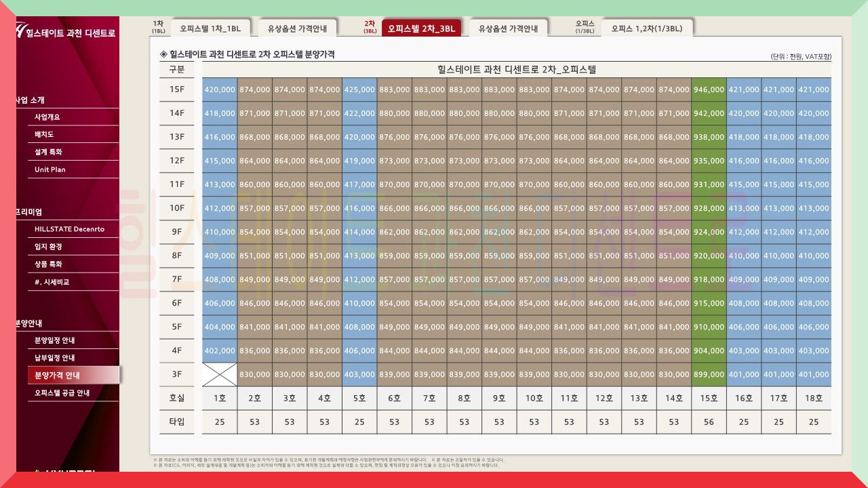This screenshot has width=868, height=488.
Task: Switch to 오피스 1,2차(1/3BL) tab
Action: 647,28
